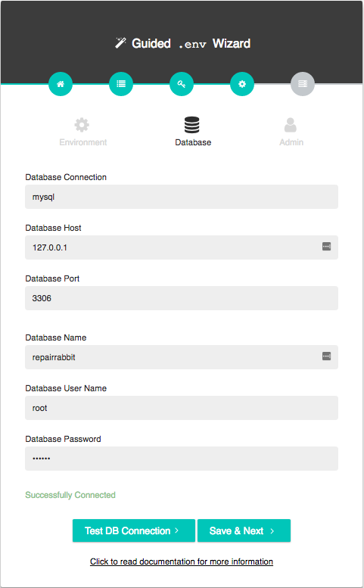Select the key step circle icon
The width and height of the screenshot is (364, 588).
[182, 84]
